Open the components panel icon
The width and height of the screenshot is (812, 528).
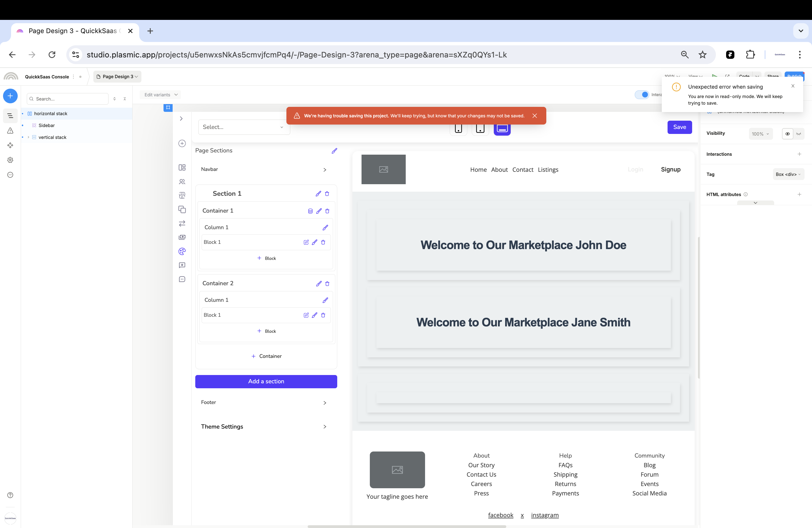[10, 145]
